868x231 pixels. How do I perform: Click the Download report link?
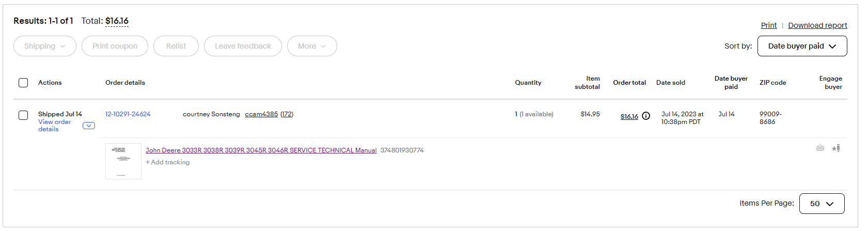point(817,25)
